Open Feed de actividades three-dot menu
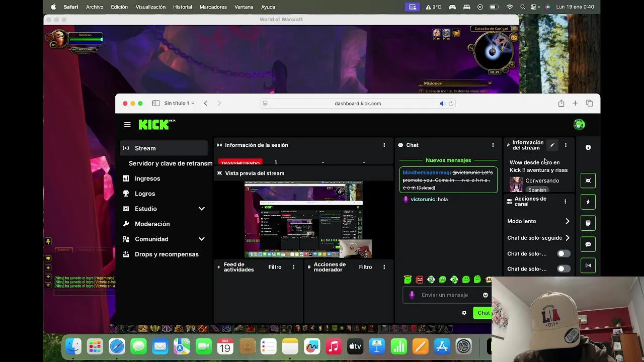Image resolution: width=644 pixels, height=362 pixels. (x=293, y=267)
